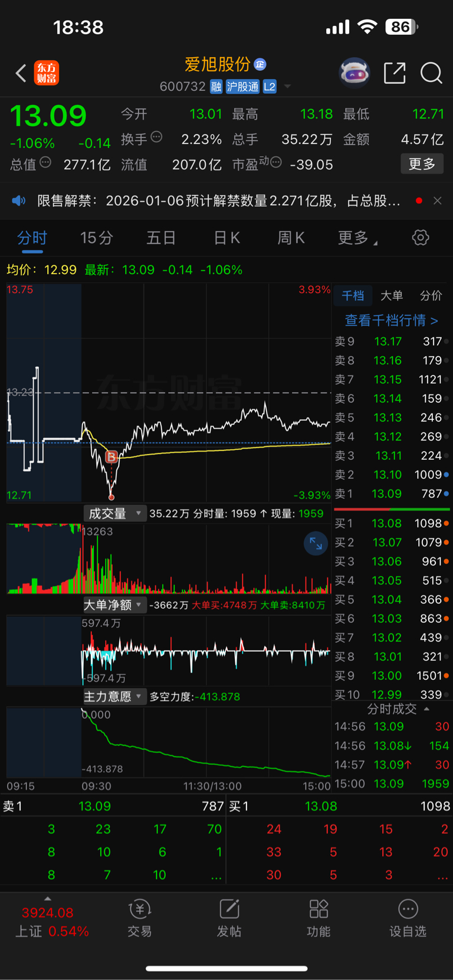The image size is (453, 980).
Task: Switch to the 周K tab
Action: [291, 238]
